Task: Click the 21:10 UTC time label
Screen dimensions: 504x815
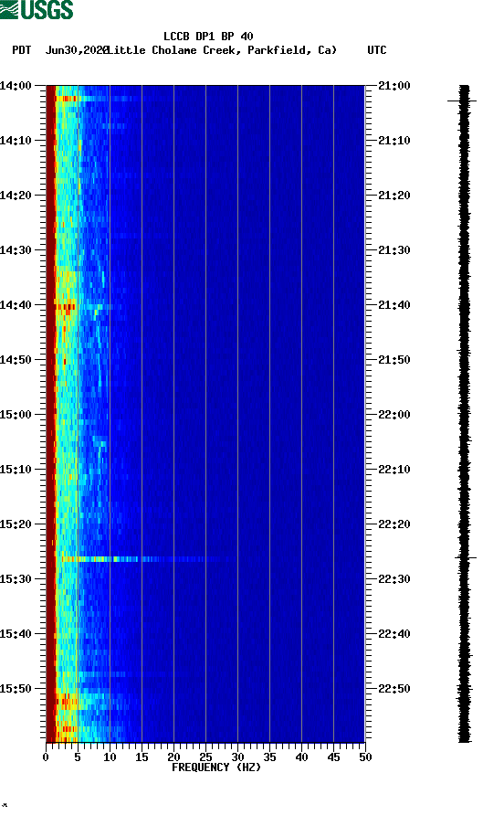Action: [x=394, y=141]
